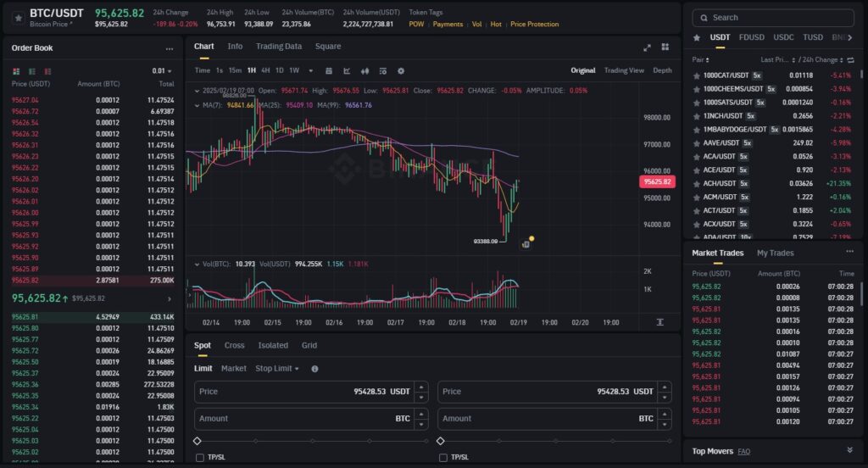Screen dimensions: 868x468
Task: Open the technical indicators icon in chart toolbar
Action: click(347, 71)
